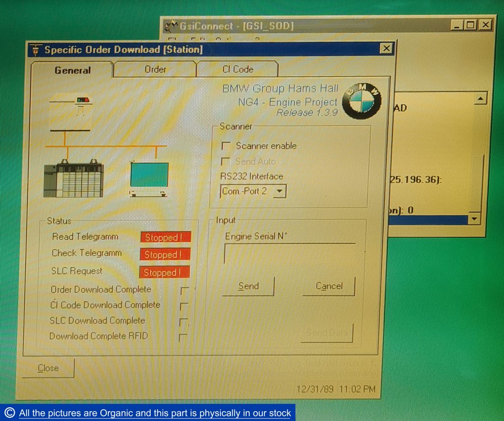Viewport: 504px width, 421px height.
Task: Switch to the Order tab
Action: (x=155, y=69)
